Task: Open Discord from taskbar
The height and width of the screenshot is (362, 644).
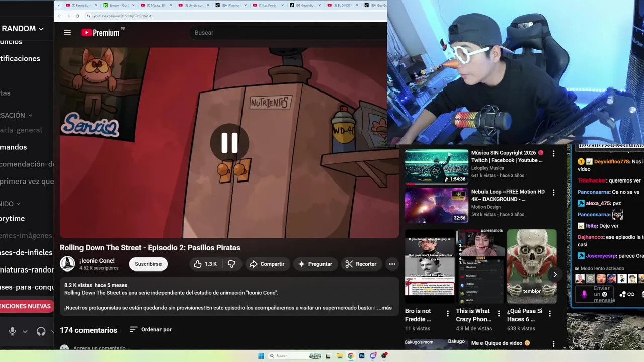Action: point(373,356)
